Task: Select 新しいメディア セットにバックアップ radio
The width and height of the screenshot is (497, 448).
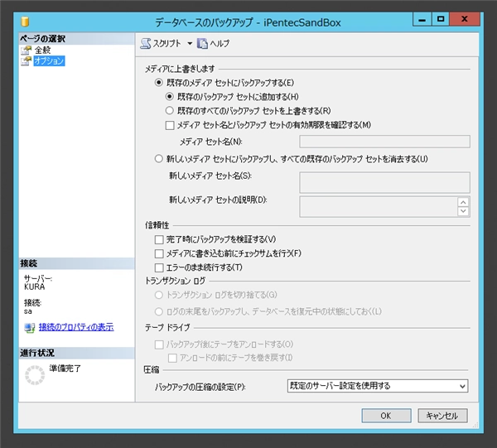Action: coord(159,158)
